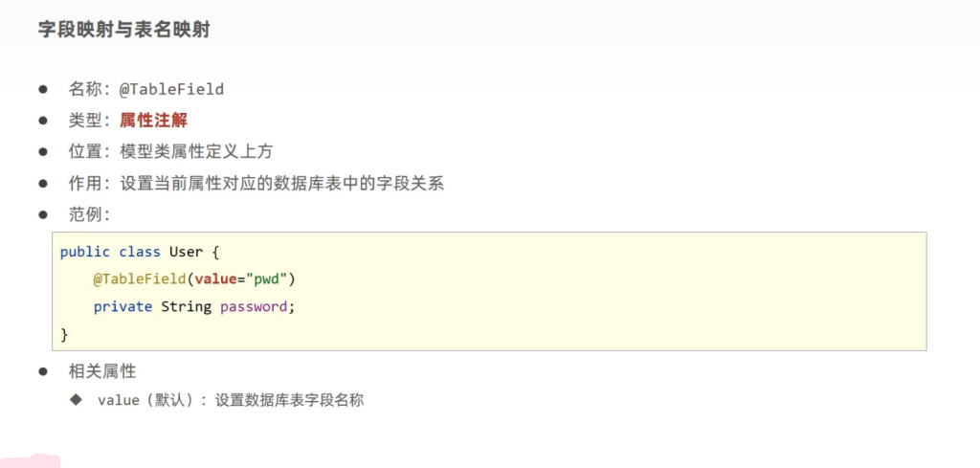
Task: Click the bullet dot before 位置
Action: [x=43, y=151]
